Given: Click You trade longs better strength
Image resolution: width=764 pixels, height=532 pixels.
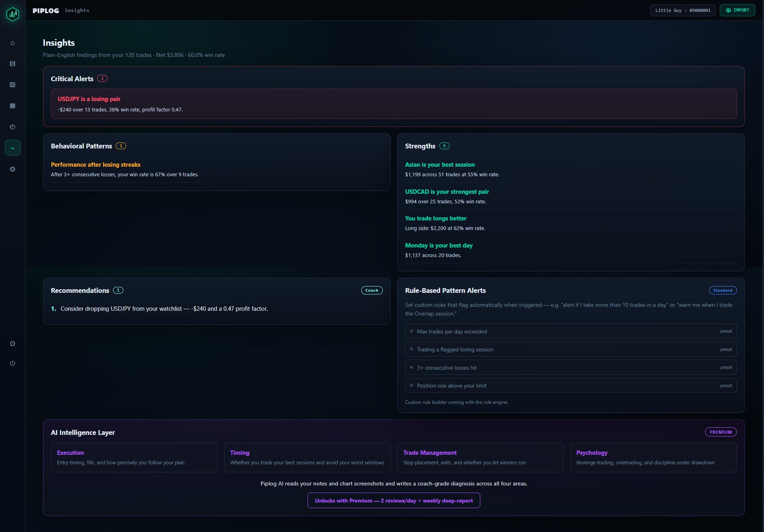Looking at the screenshot, I should click(436, 218).
